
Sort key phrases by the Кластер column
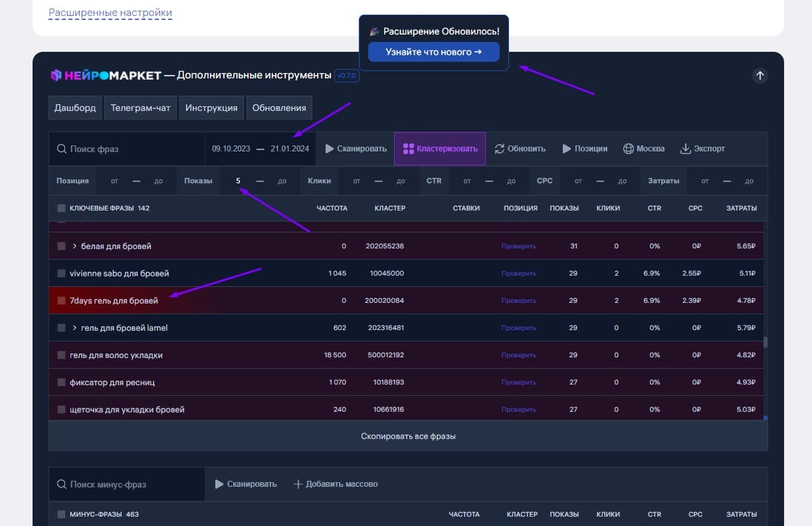pos(390,208)
